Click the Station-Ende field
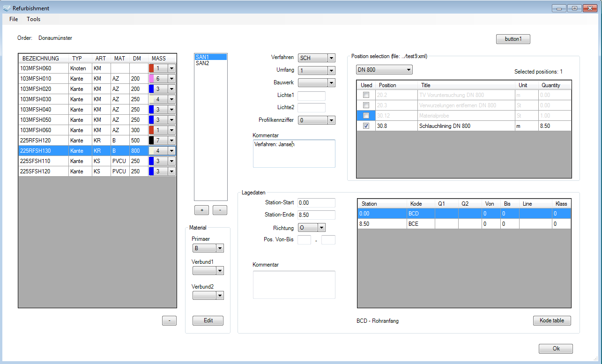This screenshot has height=364, width=602. coord(317,215)
